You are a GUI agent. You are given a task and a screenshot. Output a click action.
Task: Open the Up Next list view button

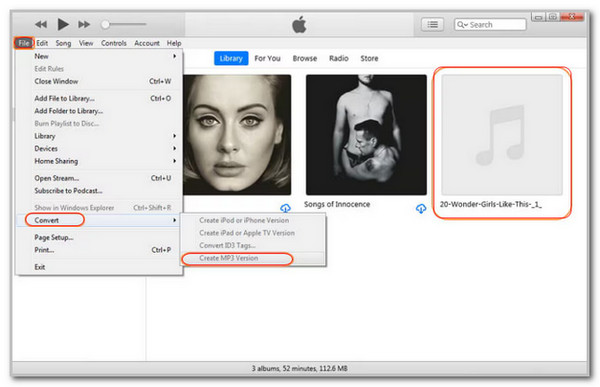coord(432,24)
